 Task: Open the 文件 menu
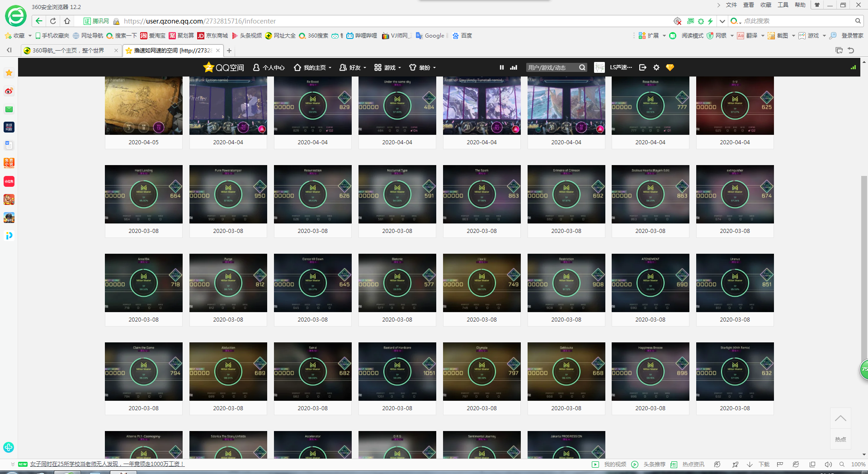pyautogui.click(x=731, y=5)
